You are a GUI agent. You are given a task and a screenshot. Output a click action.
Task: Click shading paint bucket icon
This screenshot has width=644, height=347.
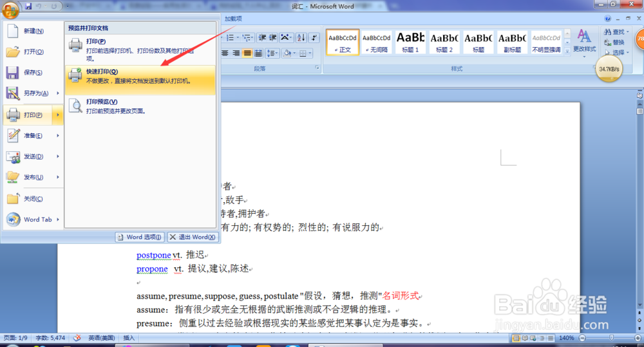point(287,53)
